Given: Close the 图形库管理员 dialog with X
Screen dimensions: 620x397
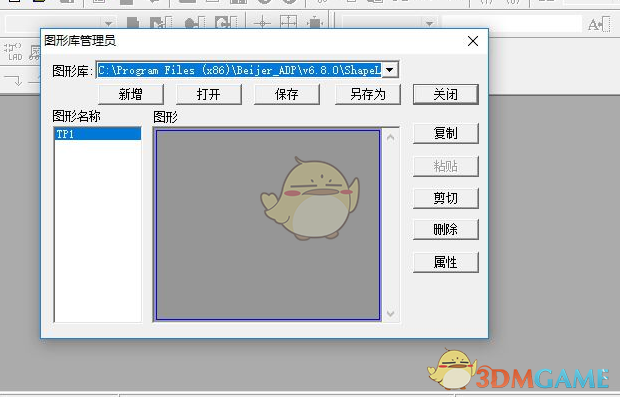Looking at the screenshot, I should click(x=473, y=41).
